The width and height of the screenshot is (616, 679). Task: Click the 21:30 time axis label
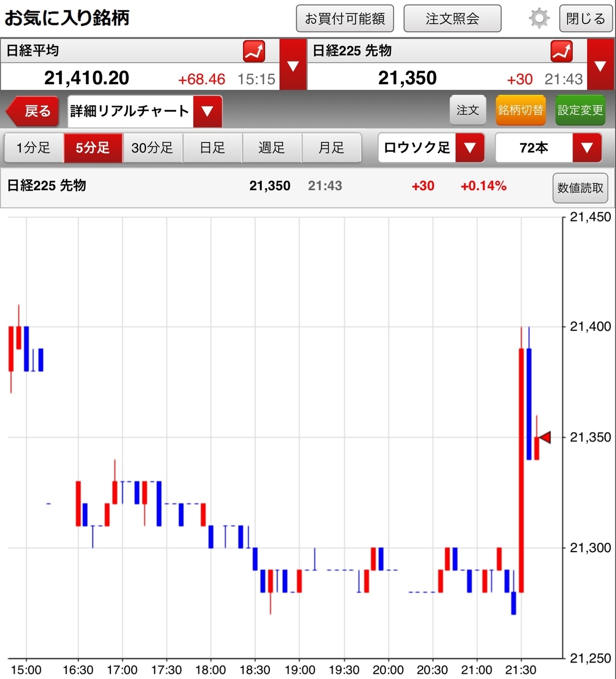click(521, 671)
